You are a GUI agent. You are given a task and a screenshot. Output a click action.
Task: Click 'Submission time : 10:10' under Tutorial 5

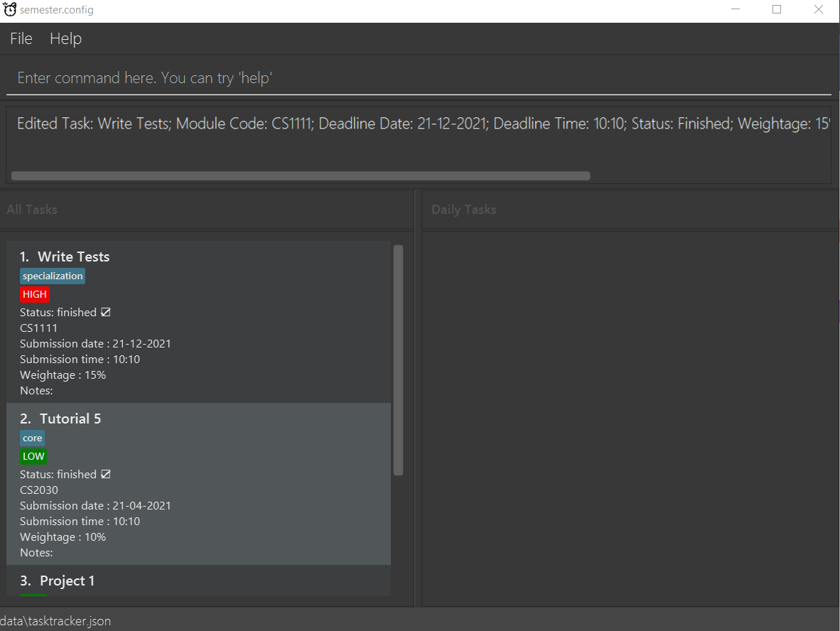pyautogui.click(x=80, y=521)
